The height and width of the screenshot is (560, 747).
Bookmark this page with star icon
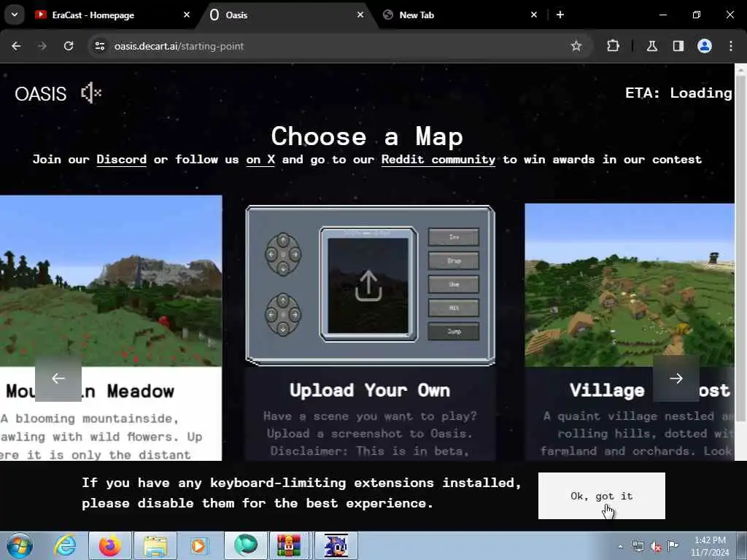click(x=576, y=46)
